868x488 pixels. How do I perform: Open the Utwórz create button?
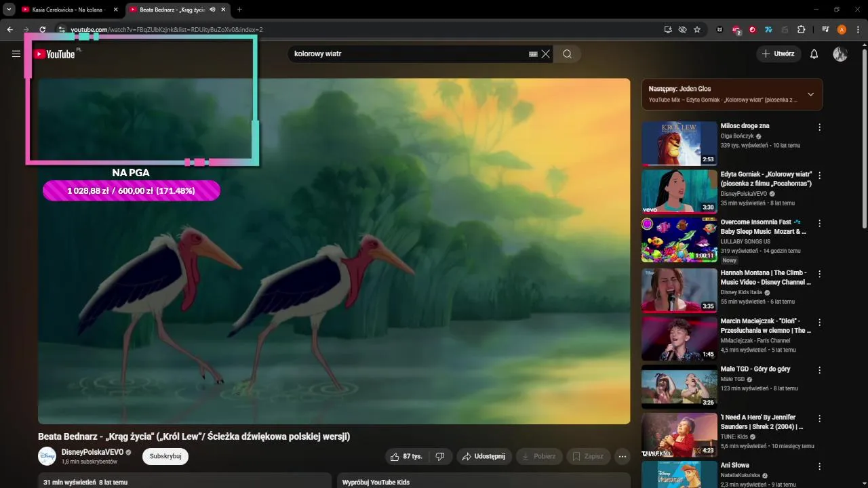click(778, 54)
